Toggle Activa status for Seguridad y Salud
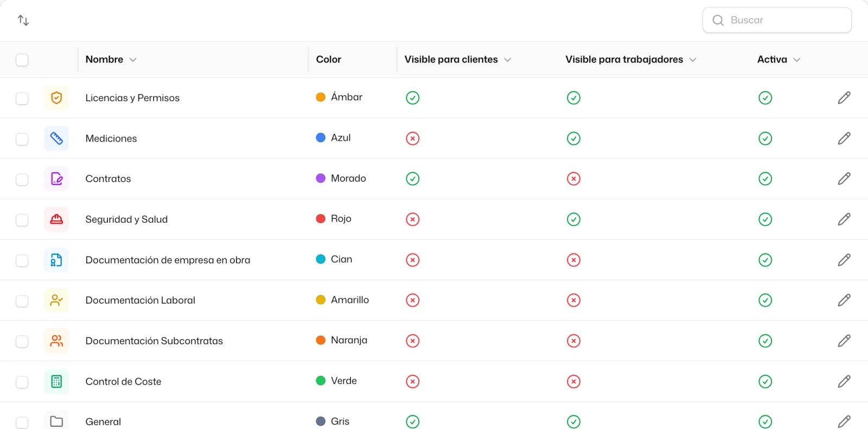868x429 pixels. point(765,219)
